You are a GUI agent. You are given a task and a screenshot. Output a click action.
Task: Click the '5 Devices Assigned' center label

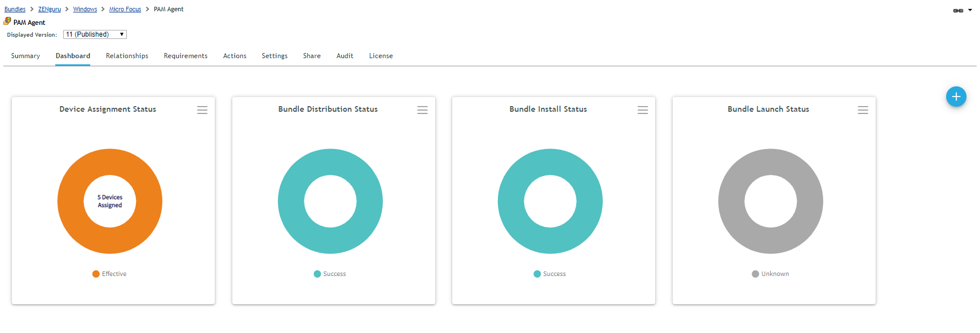110,201
